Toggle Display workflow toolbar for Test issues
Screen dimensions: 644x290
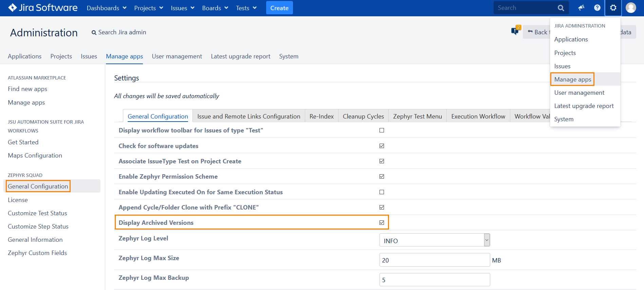point(382,130)
